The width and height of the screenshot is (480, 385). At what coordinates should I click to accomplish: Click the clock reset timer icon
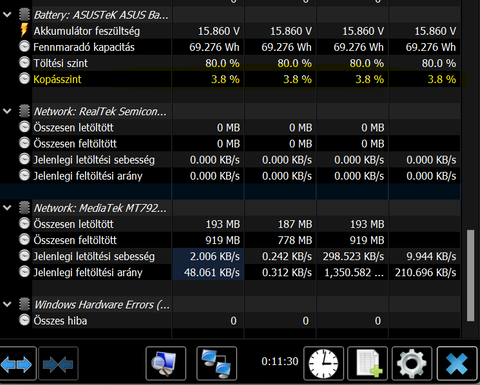coord(323,364)
